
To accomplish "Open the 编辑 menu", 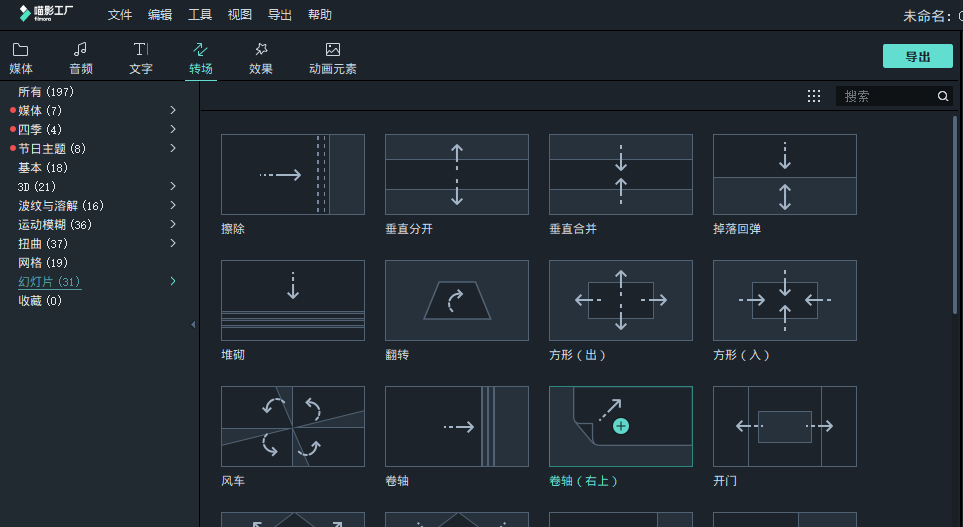I will (160, 15).
